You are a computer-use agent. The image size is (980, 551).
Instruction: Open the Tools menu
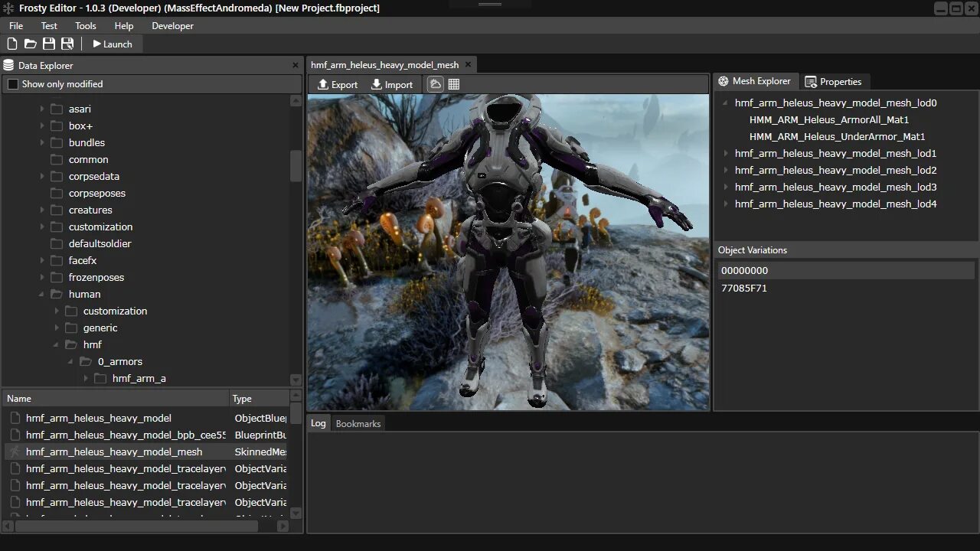(86, 26)
